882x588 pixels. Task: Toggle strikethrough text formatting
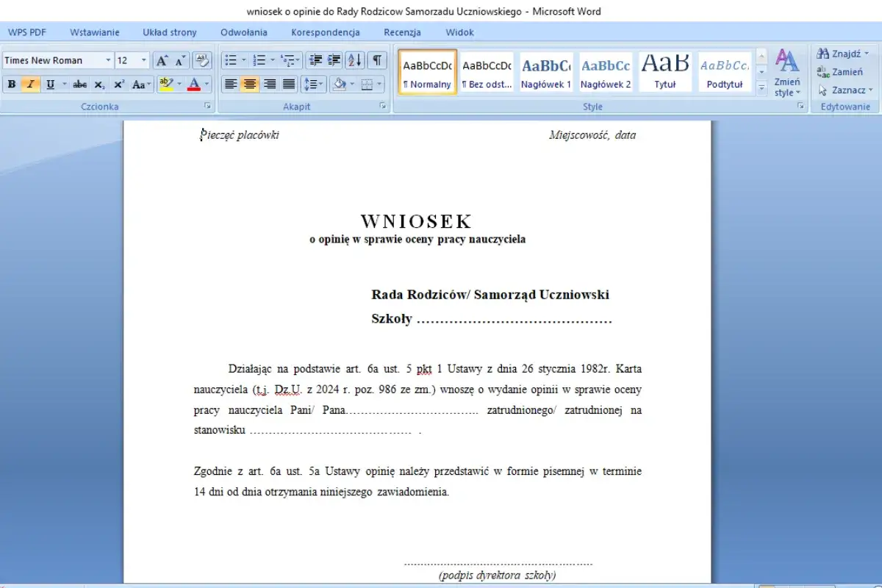80,85
